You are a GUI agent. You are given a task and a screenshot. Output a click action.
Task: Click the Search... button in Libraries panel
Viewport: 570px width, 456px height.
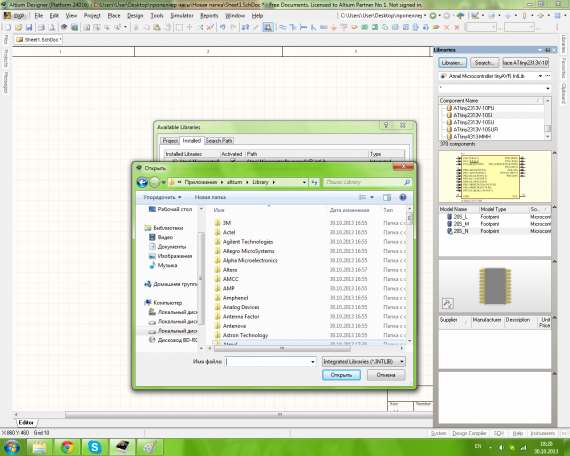point(484,63)
